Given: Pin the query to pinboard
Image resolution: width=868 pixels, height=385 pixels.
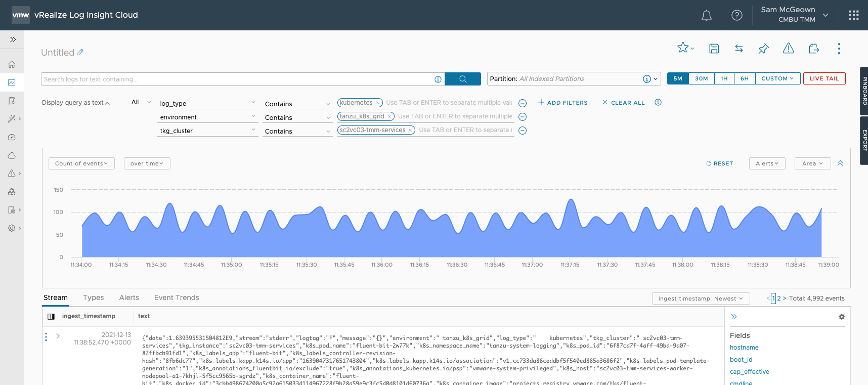Looking at the screenshot, I should (x=764, y=49).
